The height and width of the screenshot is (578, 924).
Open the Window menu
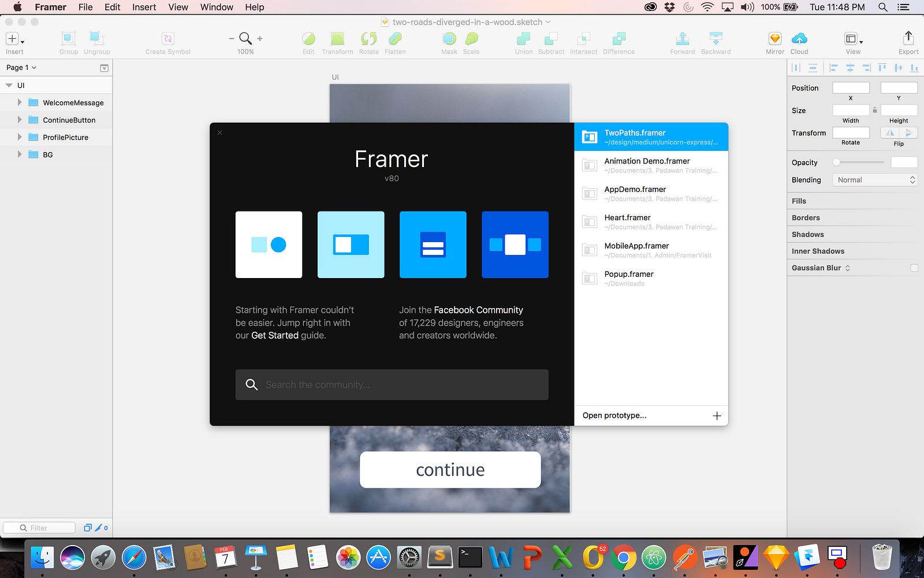217,7
